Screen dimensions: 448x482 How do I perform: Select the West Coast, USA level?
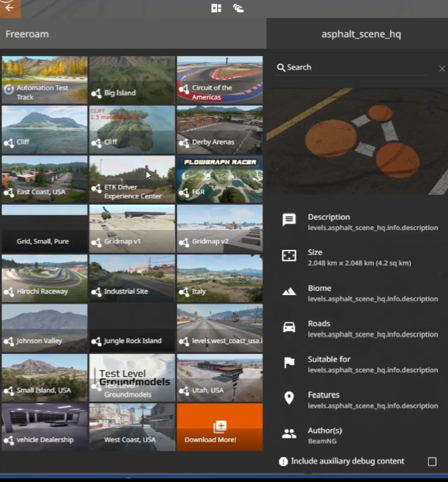[132, 428]
